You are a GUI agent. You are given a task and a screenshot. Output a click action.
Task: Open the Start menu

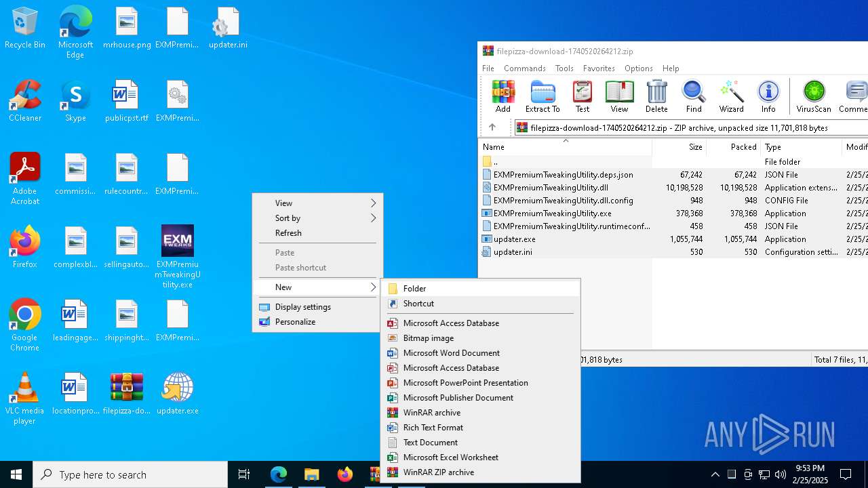tap(16, 474)
